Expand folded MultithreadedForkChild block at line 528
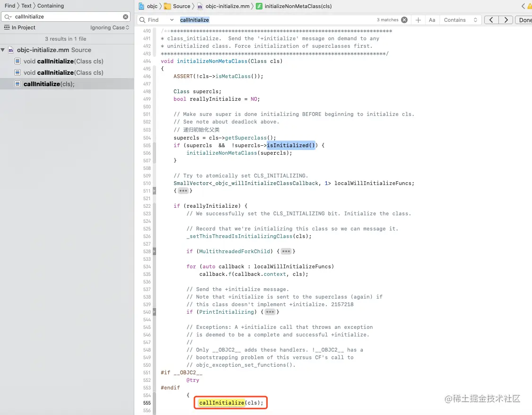This screenshot has width=532, height=415. click(x=286, y=251)
